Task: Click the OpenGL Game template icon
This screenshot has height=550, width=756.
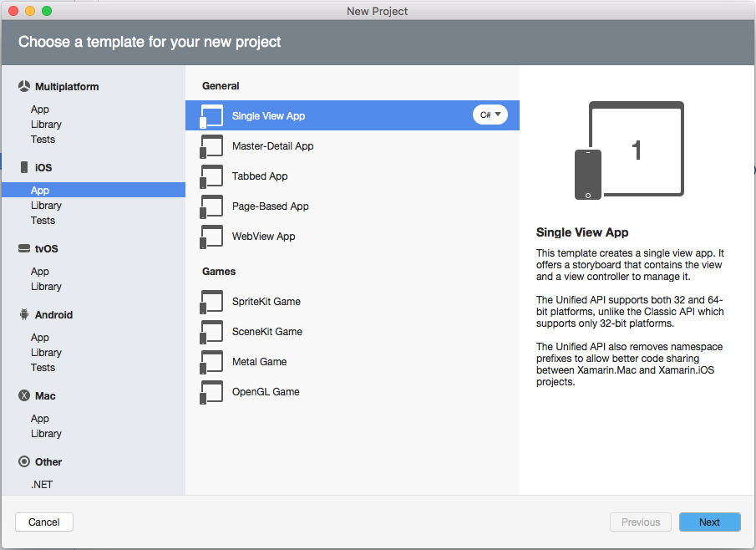Action: (211, 391)
